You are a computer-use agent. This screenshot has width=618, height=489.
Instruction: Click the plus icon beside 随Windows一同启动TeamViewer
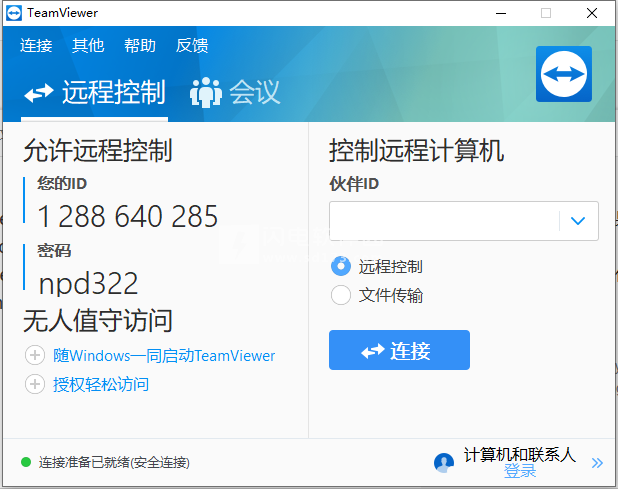(35, 355)
